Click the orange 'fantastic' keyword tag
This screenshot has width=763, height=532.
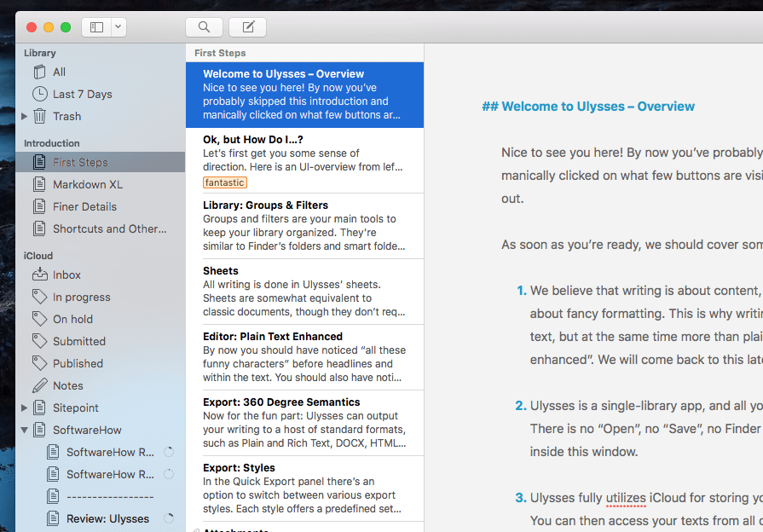[225, 182]
